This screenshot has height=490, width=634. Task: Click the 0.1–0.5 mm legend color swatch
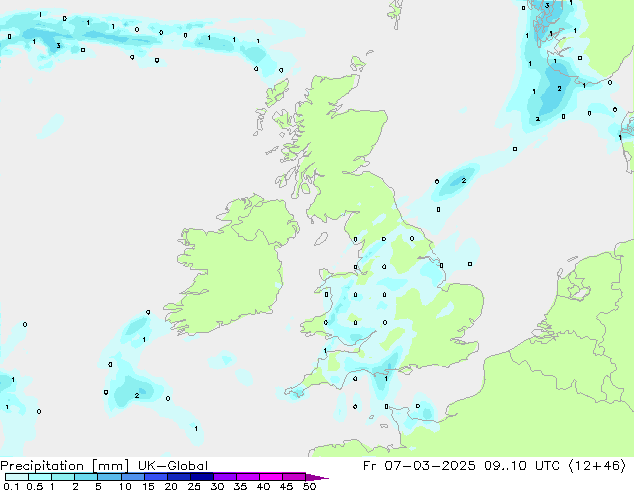pyautogui.click(x=17, y=477)
